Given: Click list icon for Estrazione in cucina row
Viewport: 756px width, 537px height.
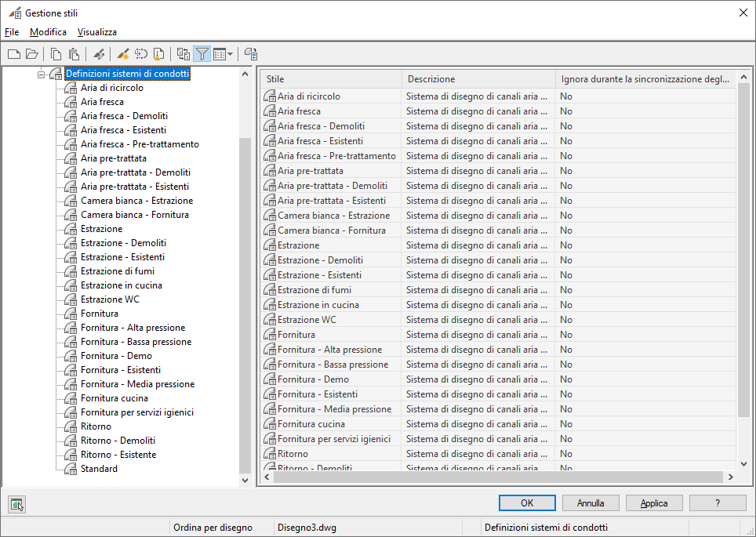Looking at the screenshot, I should coord(270,305).
